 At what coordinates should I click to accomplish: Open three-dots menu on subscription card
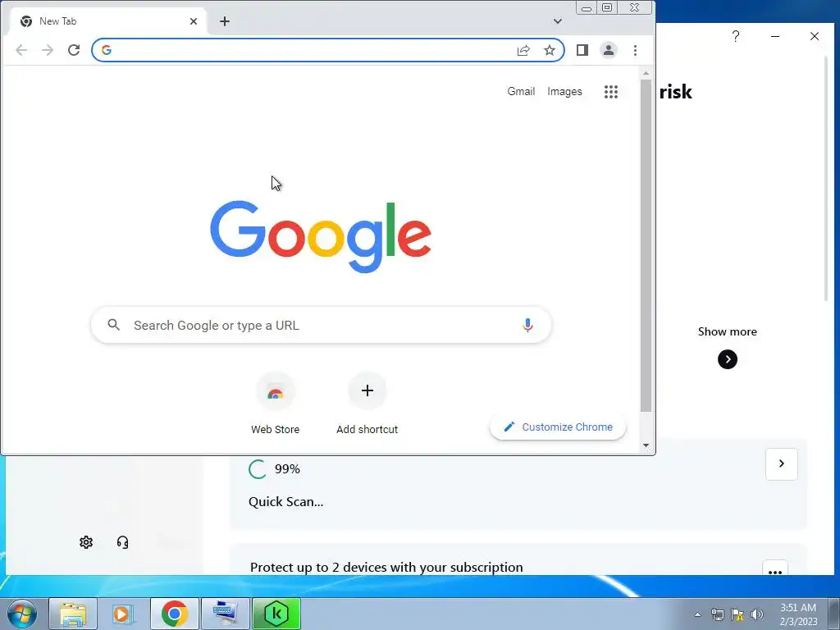[775, 568]
